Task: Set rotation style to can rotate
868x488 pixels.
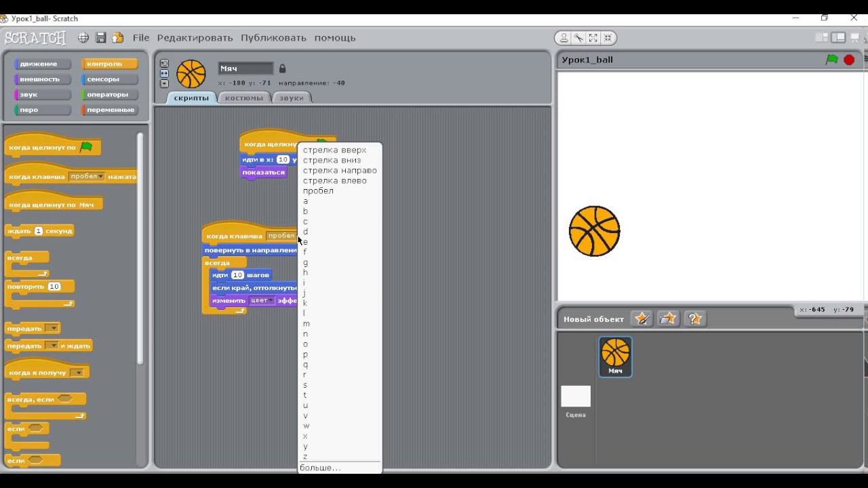Action: [x=164, y=63]
